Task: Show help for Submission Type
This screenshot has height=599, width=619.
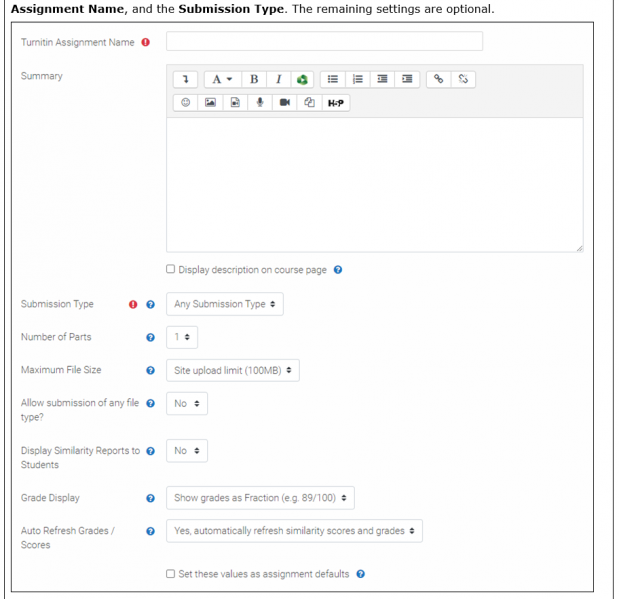Action: tap(150, 304)
